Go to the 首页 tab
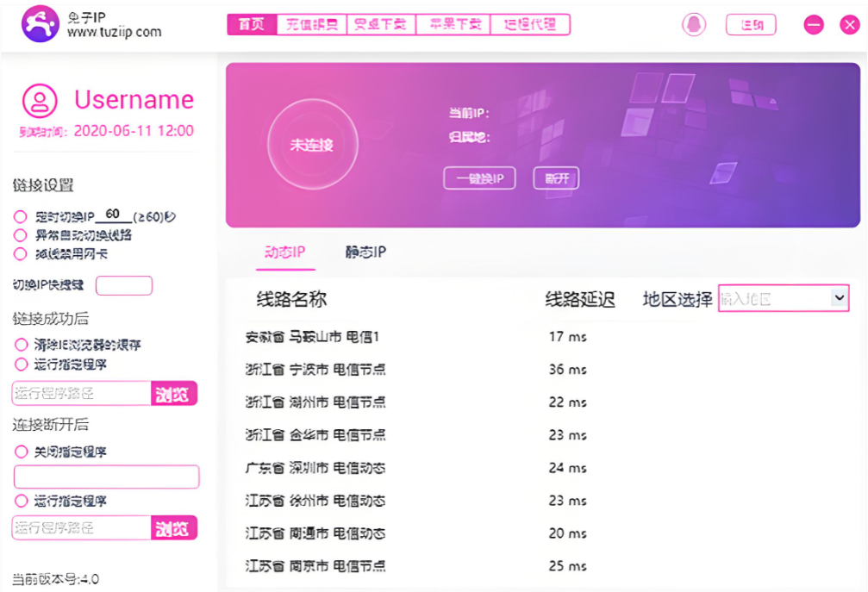868x592 pixels. point(252,24)
